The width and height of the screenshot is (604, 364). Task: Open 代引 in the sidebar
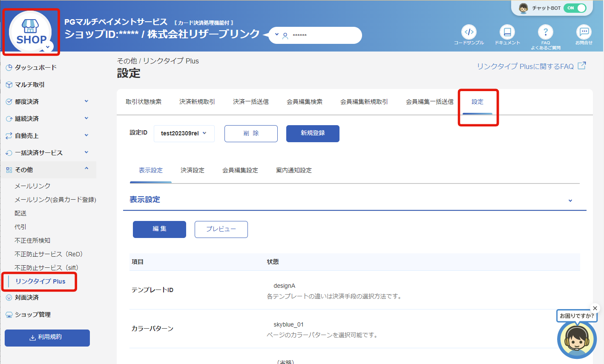(x=20, y=227)
